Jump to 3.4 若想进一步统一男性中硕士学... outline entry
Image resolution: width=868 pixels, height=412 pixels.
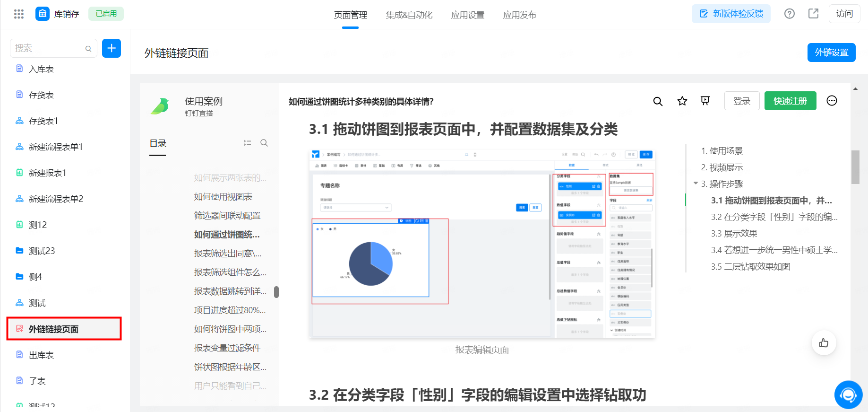[774, 250]
